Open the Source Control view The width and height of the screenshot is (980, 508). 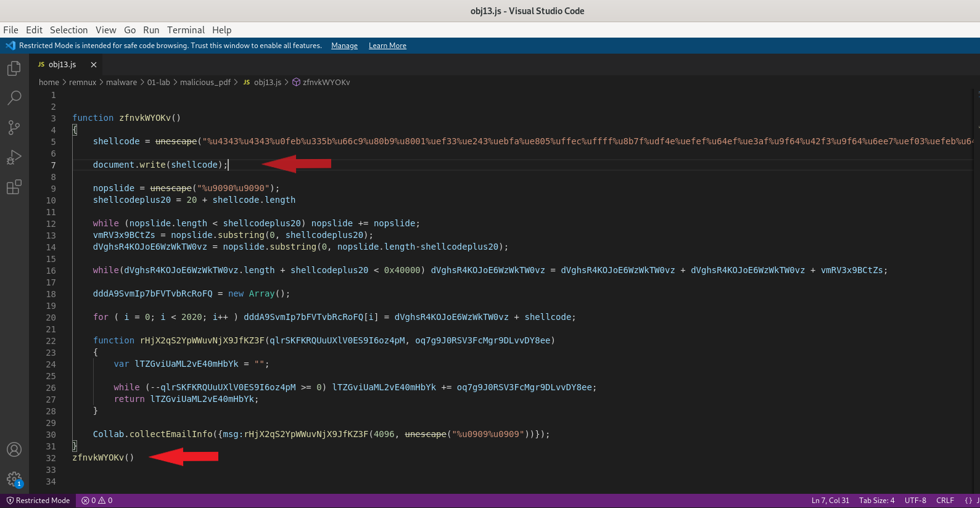pos(14,128)
